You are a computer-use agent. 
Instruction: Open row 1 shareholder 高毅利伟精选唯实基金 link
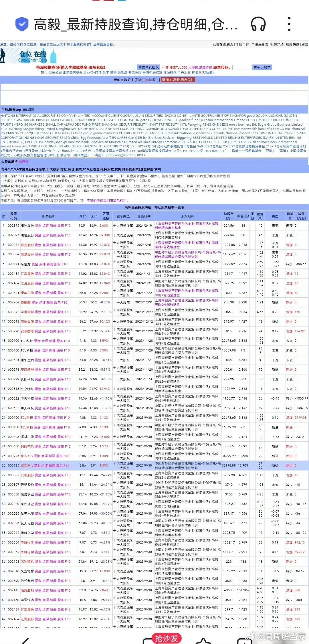(187, 226)
